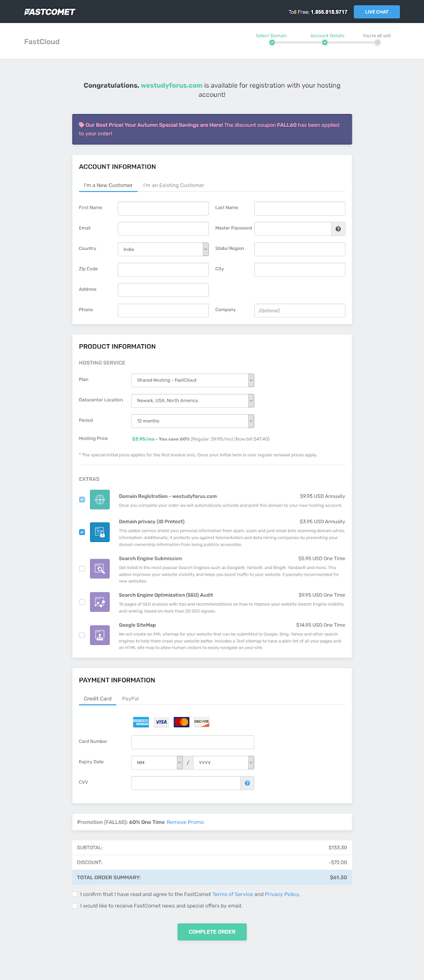Click the Search Engine Submission magnifier icon
The height and width of the screenshot is (980, 424).
[x=100, y=568]
